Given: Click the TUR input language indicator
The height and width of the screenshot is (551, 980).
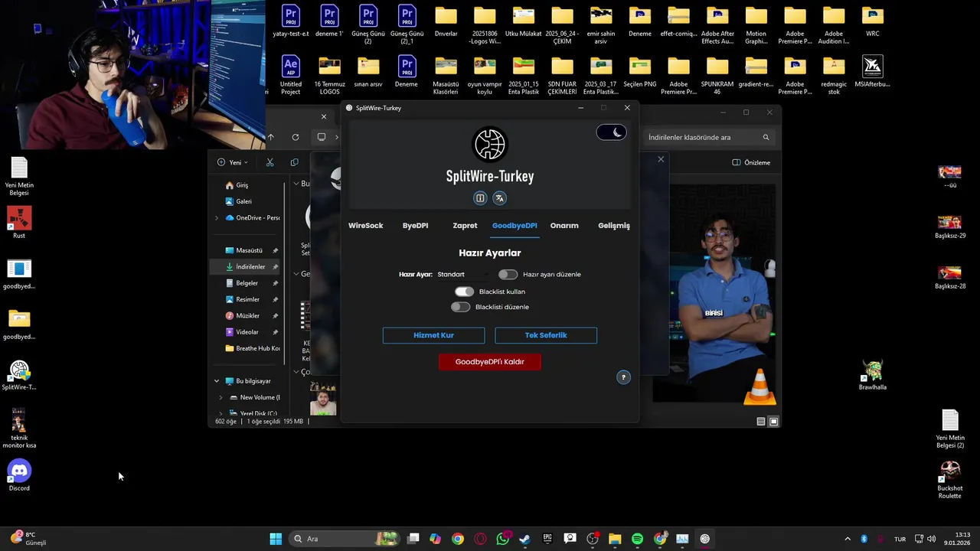Looking at the screenshot, I should pyautogui.click(x=900, y=539).
